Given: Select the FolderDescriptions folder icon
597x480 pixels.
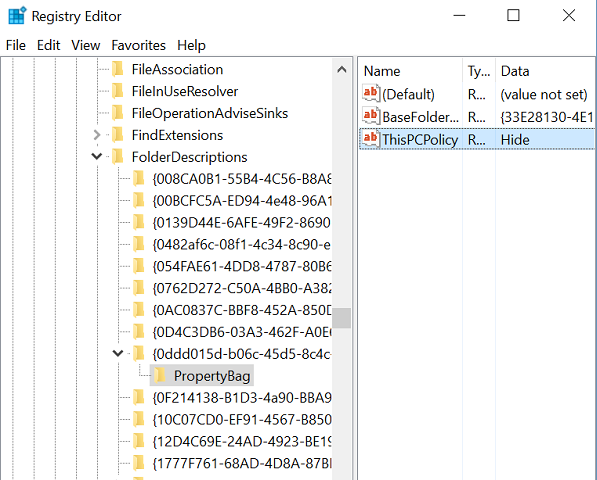Looking at the screenshot, I should pyautogui.click(x=118, y=157).
